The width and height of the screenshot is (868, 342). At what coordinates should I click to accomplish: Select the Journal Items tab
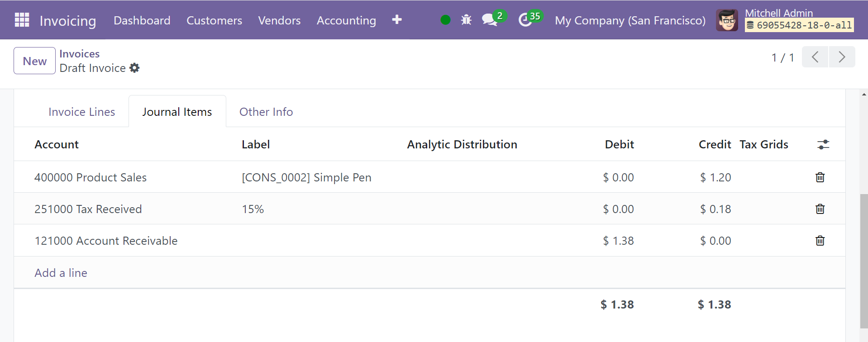pos(177,112)
